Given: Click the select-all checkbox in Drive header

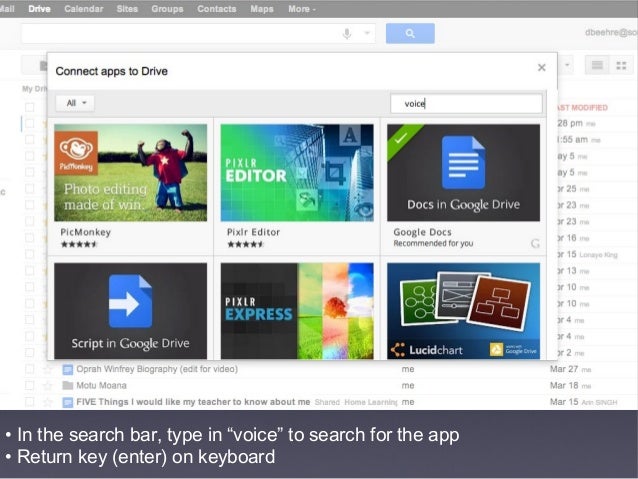Looking at the screenshot, I should pos(29,107).
